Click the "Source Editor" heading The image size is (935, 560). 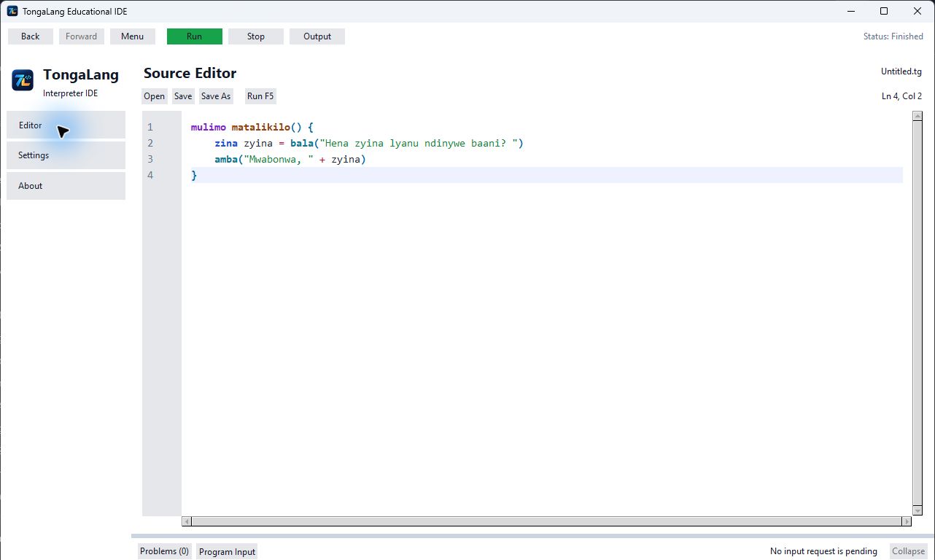point(190,73)
